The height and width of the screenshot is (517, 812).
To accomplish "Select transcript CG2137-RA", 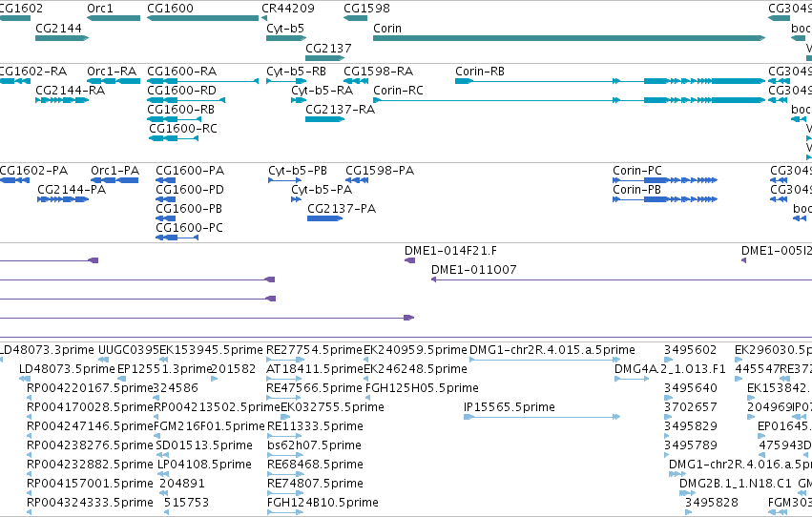I will pos(341,110).
